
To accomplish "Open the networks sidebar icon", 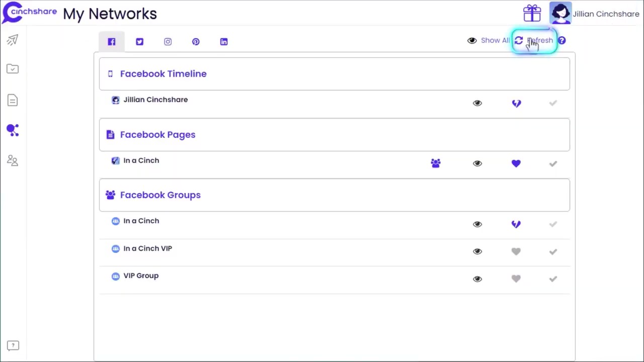I will coord(13,130).
